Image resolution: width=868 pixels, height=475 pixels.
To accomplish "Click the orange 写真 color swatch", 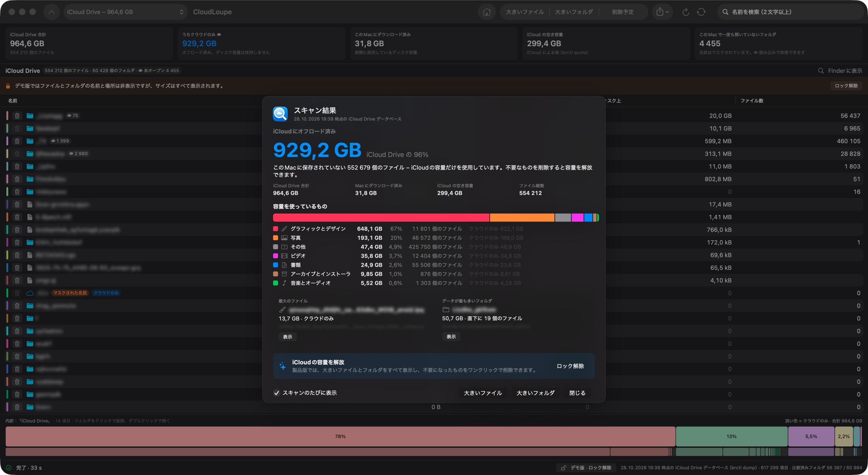I will (x=276, y=238).
